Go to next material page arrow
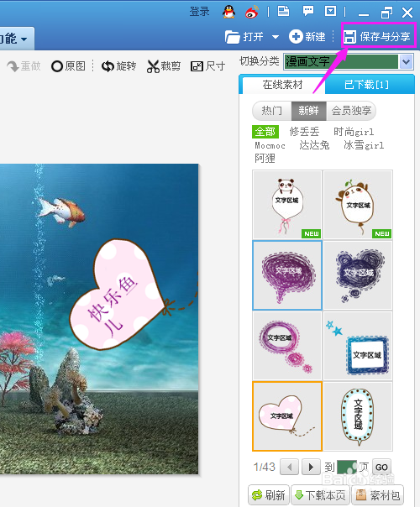Screen dimensions: 420x507 click(311, 467)
